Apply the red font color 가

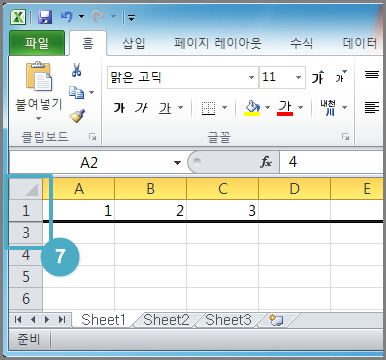click(285, 108)
